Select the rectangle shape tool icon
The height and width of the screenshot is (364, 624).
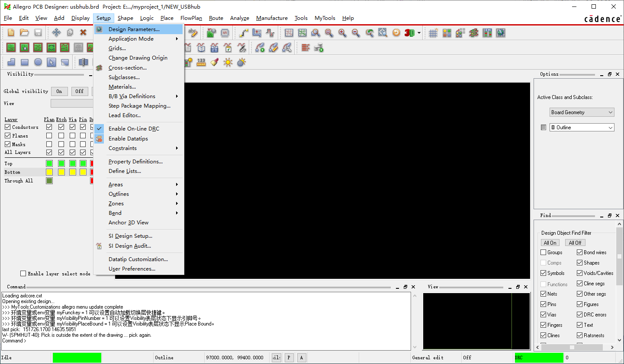click(25, 62)
